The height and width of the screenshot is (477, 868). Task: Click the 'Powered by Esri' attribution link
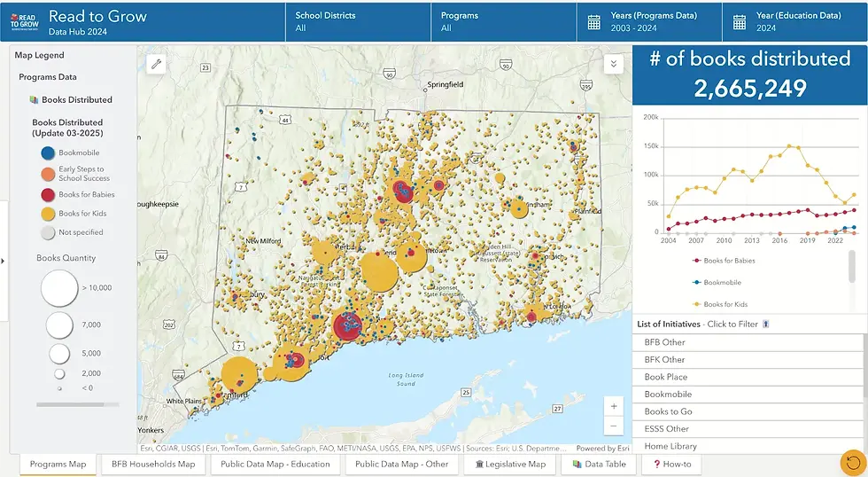(602, 449)
